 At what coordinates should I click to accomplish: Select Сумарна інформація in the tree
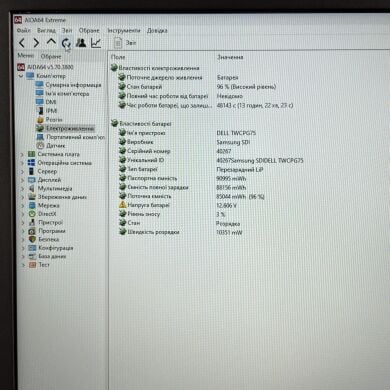coord(69,85)
